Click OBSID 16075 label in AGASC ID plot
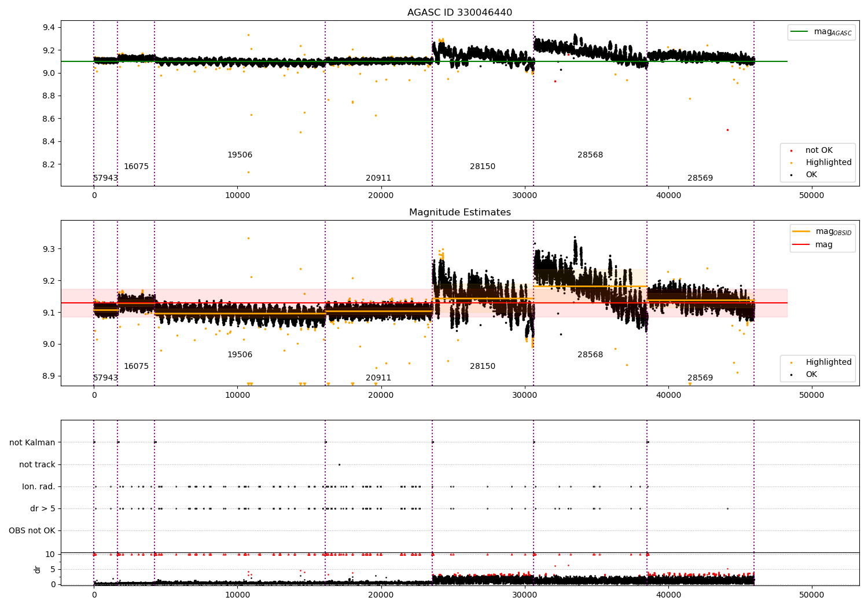The image size is (868, 608). click(136, 167)
